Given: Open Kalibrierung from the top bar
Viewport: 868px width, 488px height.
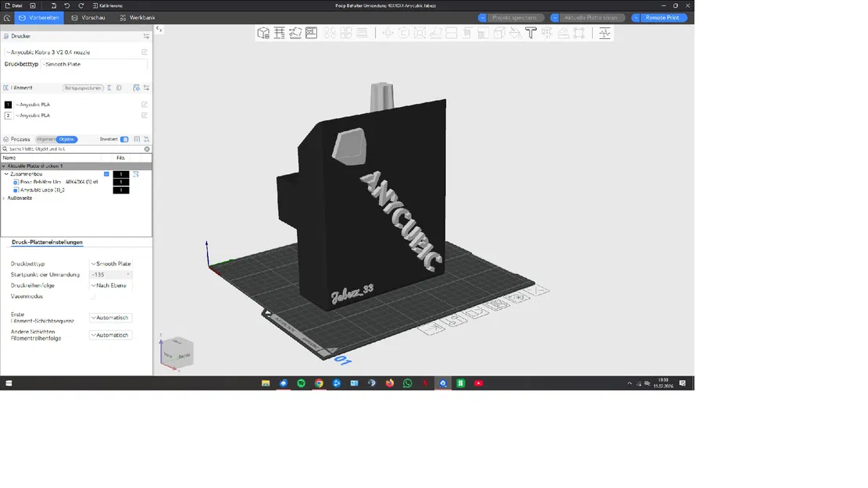Looking at the screenshot, I should [109, 5].
